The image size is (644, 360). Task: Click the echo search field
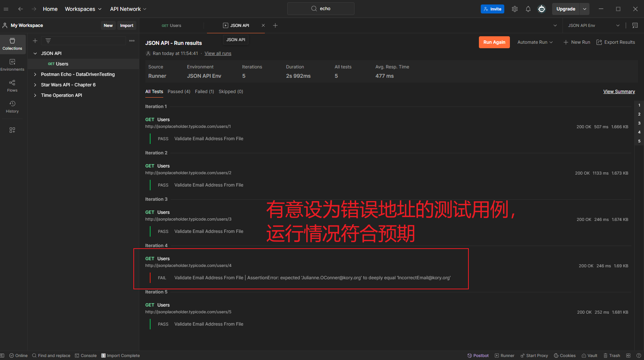click(x=321, y=9)
